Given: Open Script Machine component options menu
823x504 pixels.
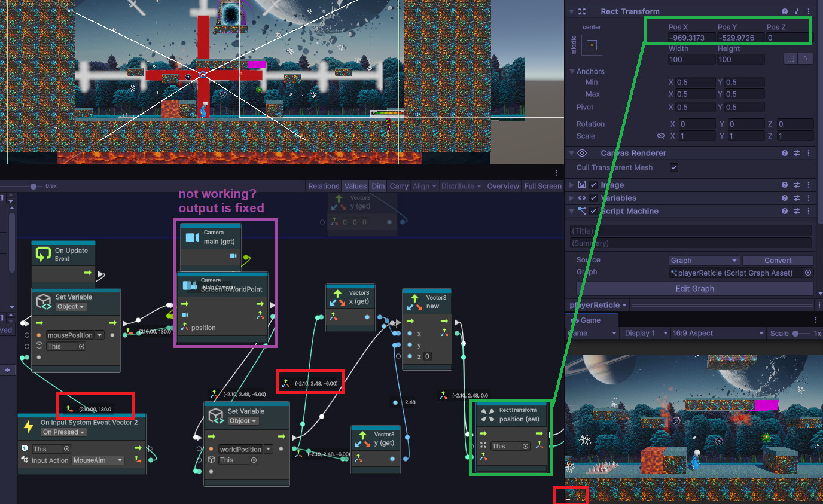Looking at the screenshot, I should coord(809,211).
